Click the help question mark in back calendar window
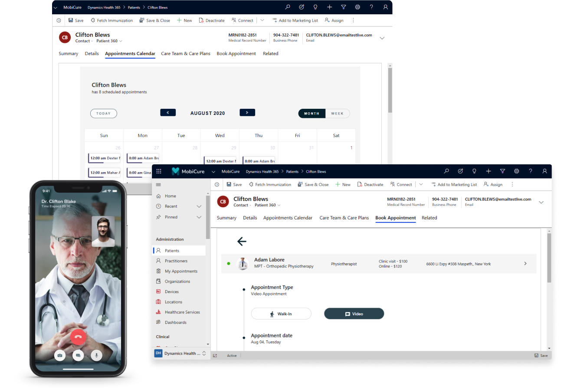Image resolution: width=564 pixels, height=392 pixels. (371, 7)
